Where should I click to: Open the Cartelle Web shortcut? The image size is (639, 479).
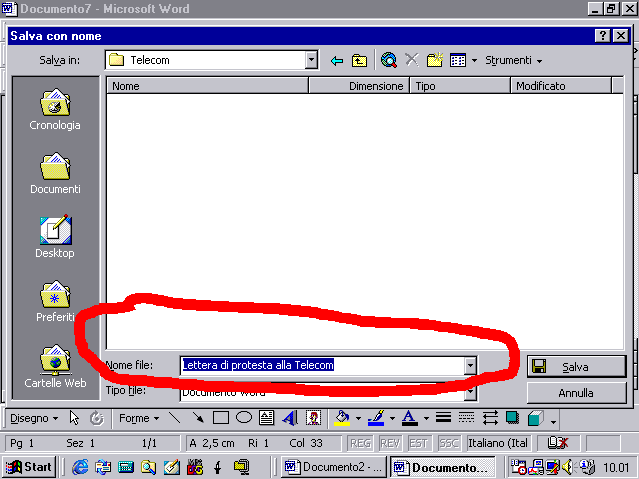pyautogui.click(x=55, y=366)
